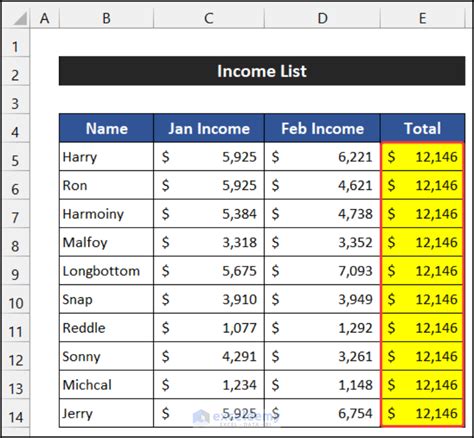Select row 4 header
Viewport: 474px width, 438px height.
15,128
